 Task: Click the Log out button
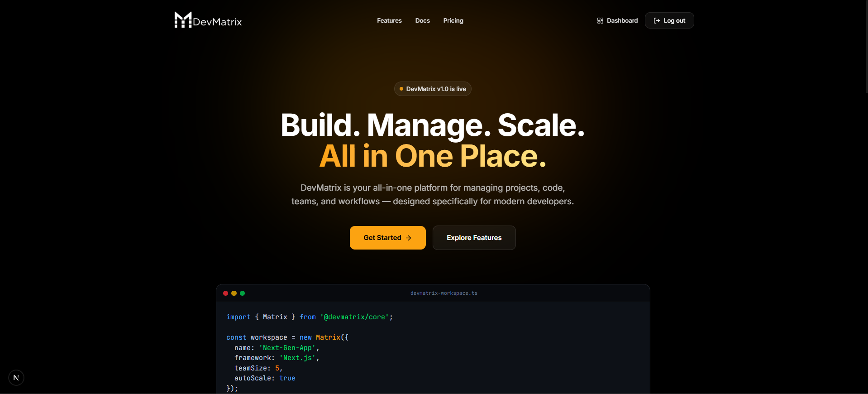click(x=669, y=20)
